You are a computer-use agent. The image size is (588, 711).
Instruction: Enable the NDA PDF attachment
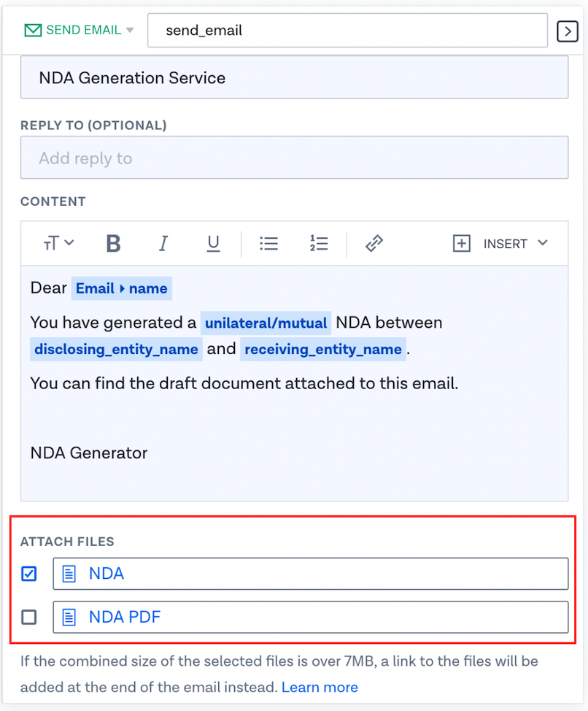click(28, 617)
